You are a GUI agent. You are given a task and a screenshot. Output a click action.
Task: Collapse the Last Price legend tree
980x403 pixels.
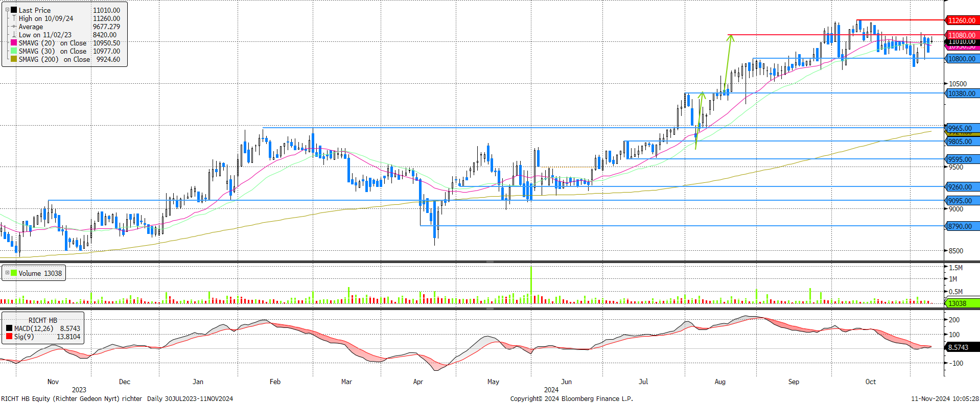coord(7,10)
